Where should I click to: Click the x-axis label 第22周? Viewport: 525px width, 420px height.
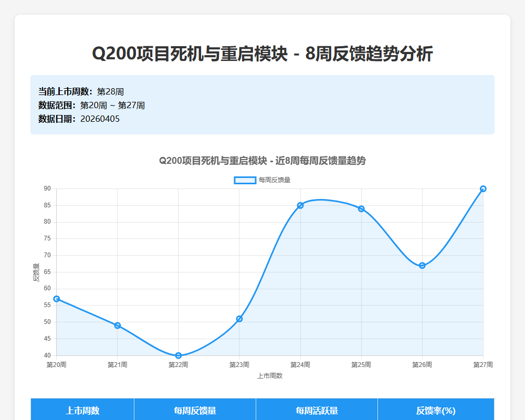pos(178,365)
